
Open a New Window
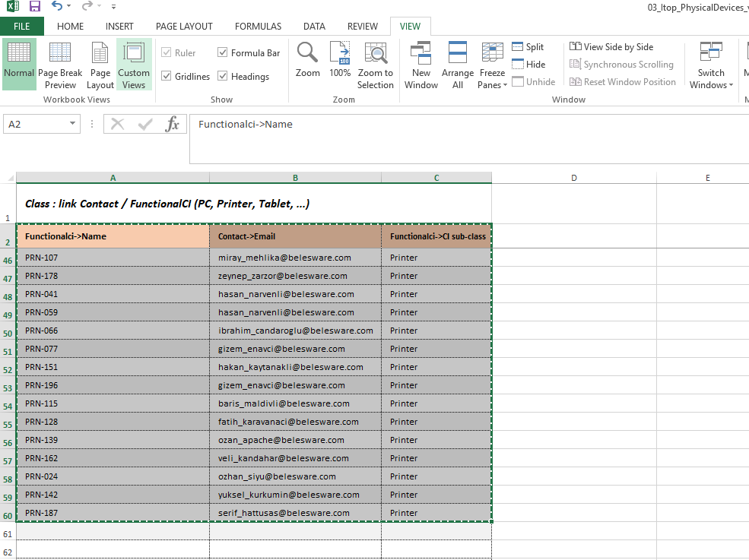point(421,65)
